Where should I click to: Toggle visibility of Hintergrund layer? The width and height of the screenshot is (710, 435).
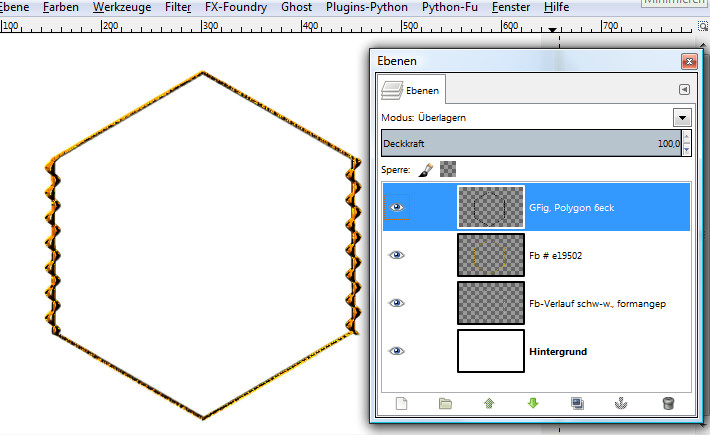point(397,351)
